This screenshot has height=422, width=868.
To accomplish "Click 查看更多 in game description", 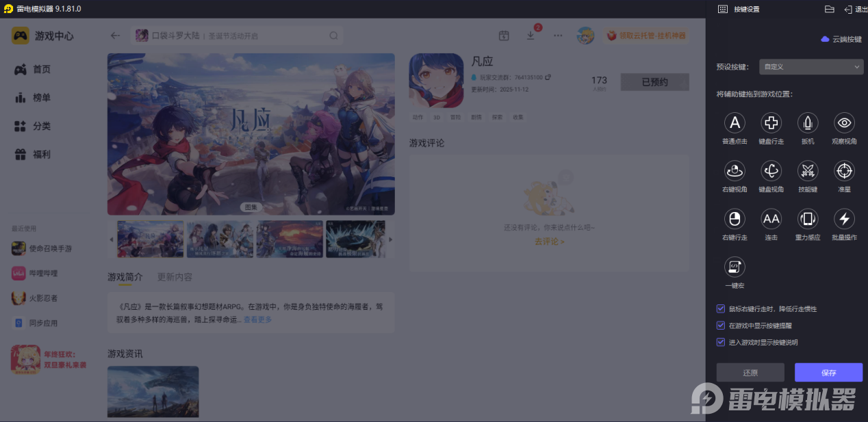I will (x=257, y=319).
